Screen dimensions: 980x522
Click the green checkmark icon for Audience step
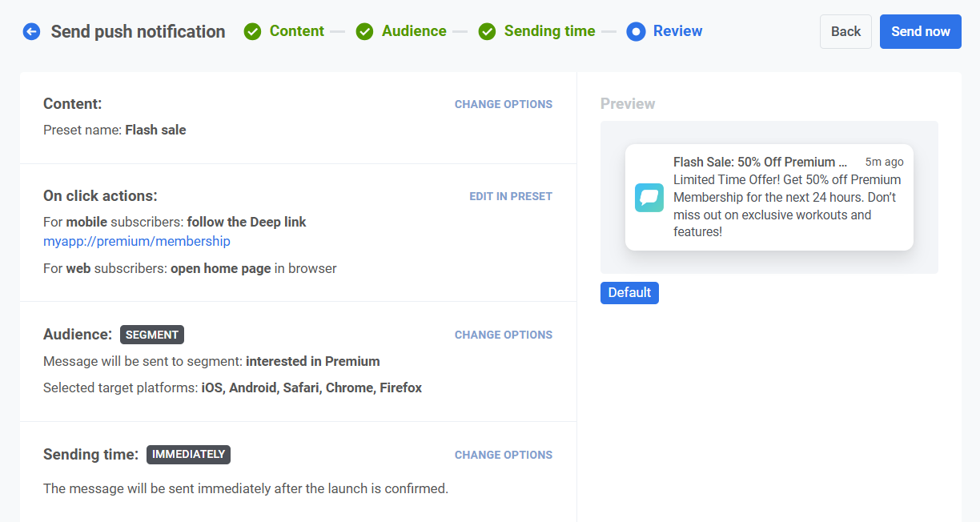364,32
